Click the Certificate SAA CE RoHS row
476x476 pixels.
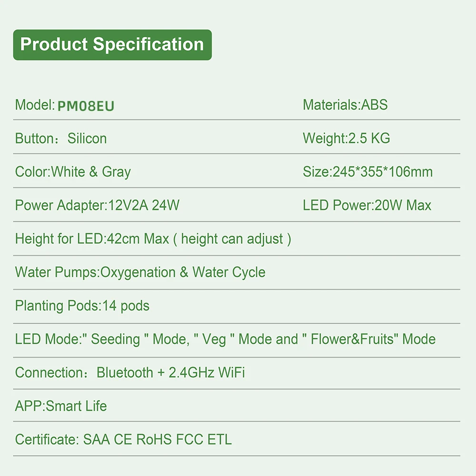[123, 440]
